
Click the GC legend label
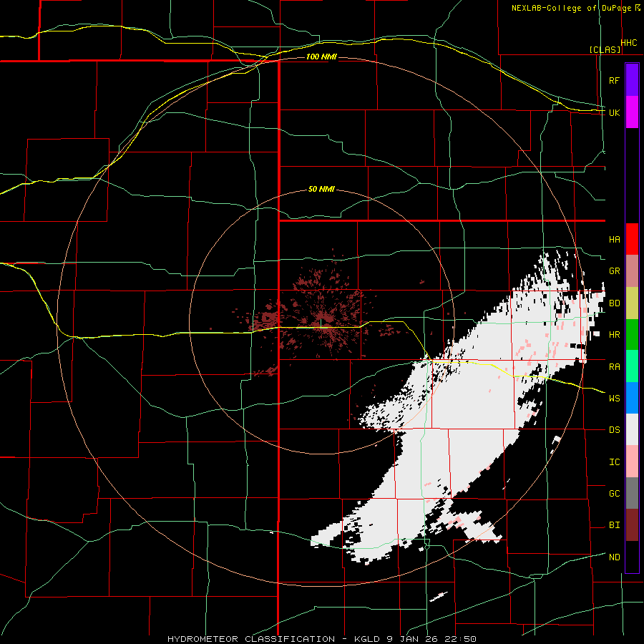coord(614,493)
